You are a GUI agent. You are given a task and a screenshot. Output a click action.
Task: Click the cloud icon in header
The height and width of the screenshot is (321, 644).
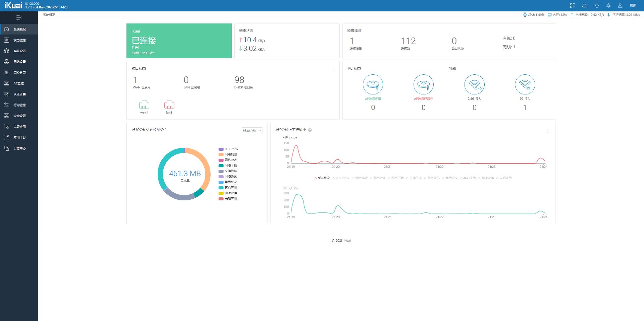[x=585, y=6]
